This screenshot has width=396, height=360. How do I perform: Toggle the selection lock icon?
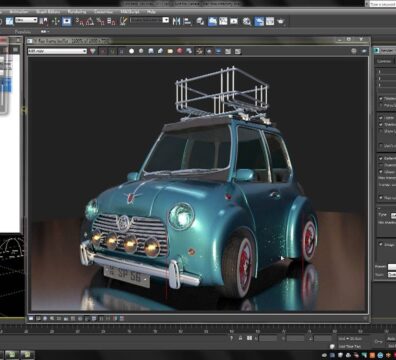[240, 338]
